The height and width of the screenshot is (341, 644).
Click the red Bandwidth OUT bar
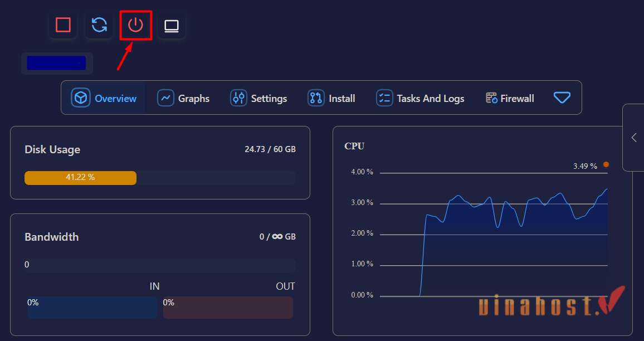228,308
